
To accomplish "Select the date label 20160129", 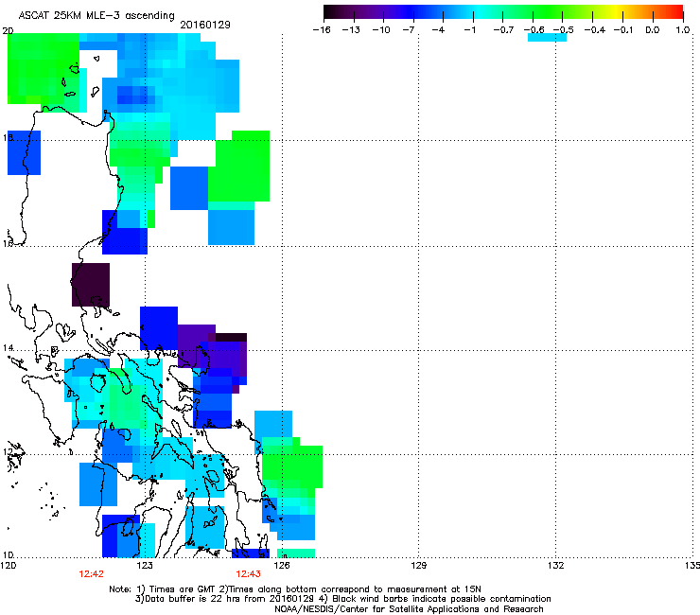I will (x=205, y=25).
